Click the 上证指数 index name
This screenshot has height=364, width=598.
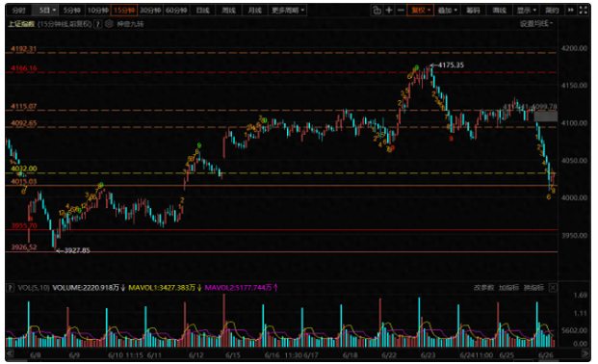tap(21, 24)
